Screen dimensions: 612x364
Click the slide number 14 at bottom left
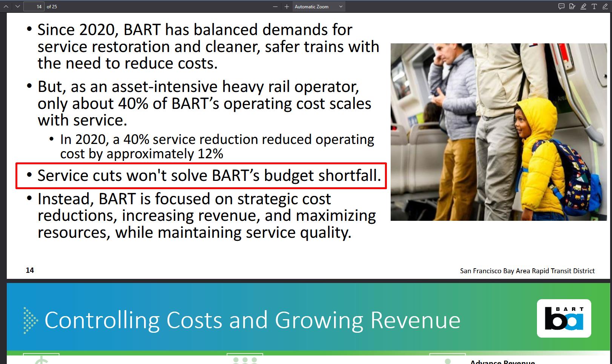30,270
